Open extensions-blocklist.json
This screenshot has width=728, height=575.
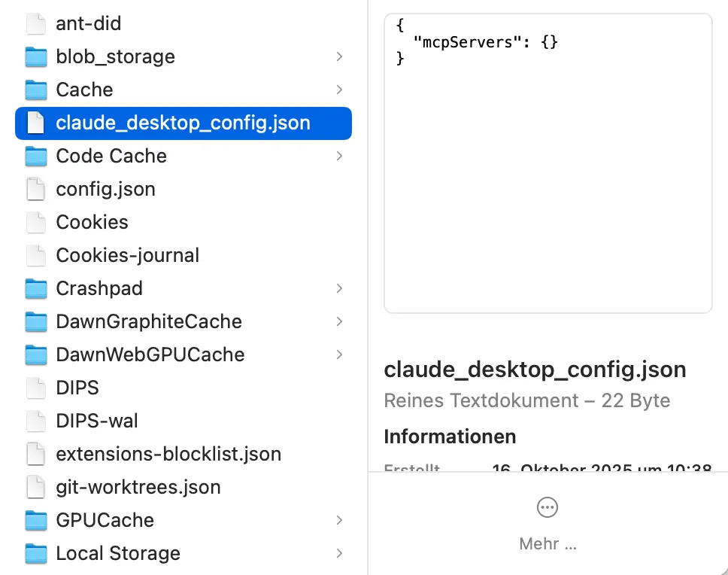[168, 454]
